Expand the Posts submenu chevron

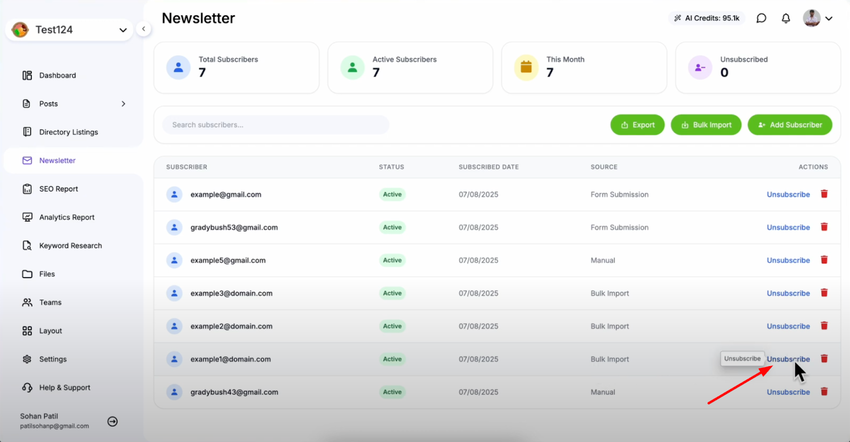point(123,104)
